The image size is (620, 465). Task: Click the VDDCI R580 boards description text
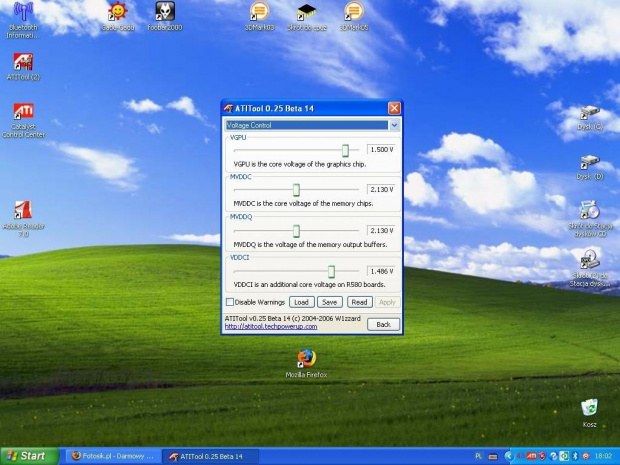point(309,284)
